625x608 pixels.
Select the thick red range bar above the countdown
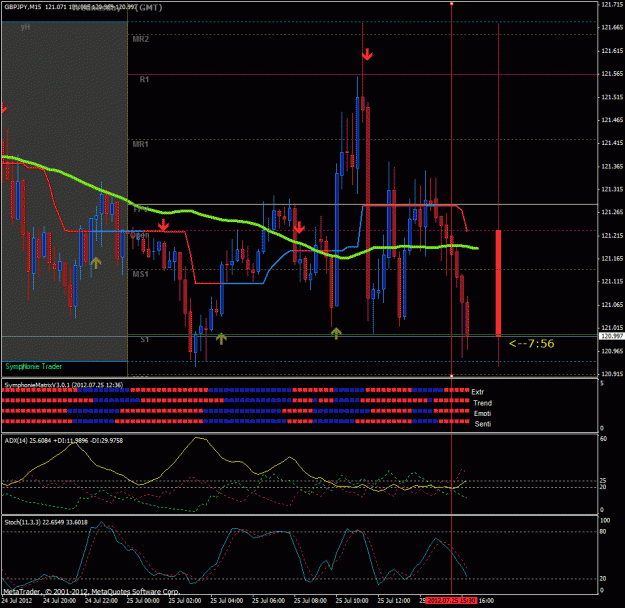click(x=498, y=283)
